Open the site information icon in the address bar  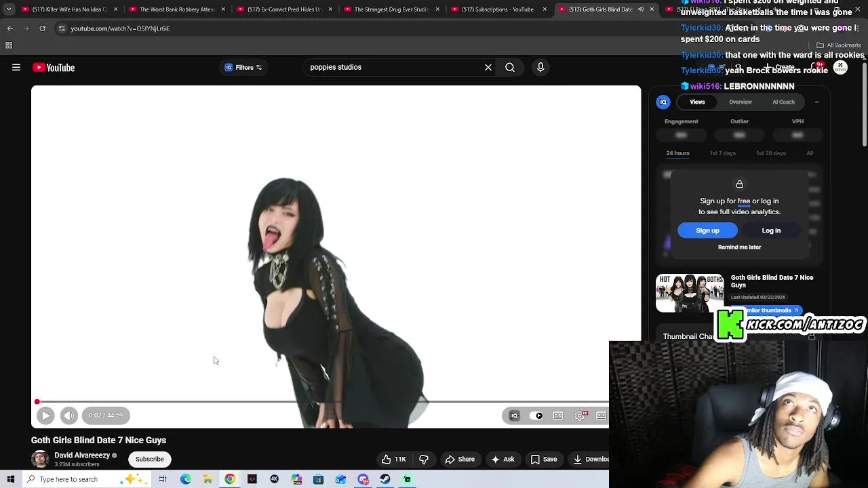pyautogui.click(x=62, y=28)
